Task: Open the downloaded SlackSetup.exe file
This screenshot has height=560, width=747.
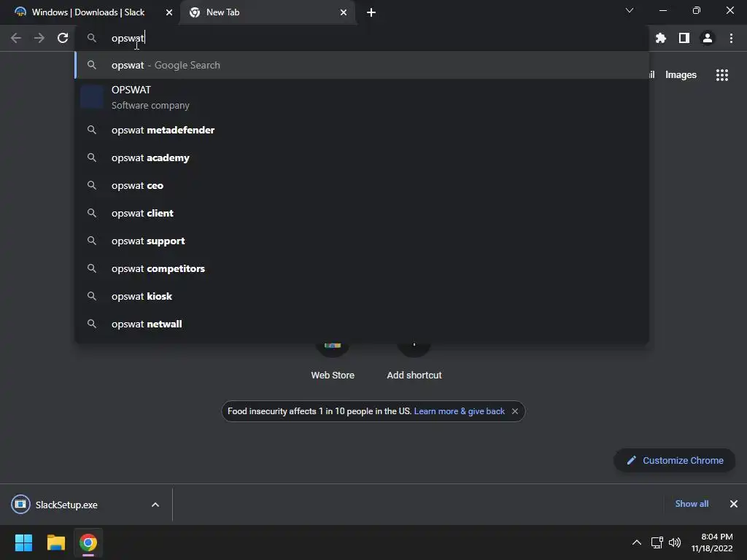Action: (x=66, y=505)
